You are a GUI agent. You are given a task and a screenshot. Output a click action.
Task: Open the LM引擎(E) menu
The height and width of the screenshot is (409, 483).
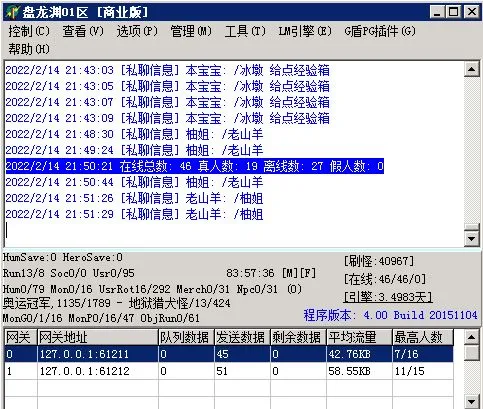305,31
